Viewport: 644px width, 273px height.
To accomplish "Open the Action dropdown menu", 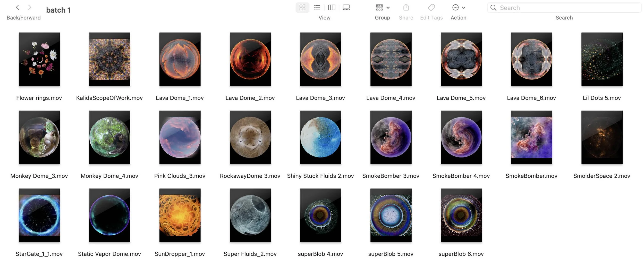I will 459,7.
